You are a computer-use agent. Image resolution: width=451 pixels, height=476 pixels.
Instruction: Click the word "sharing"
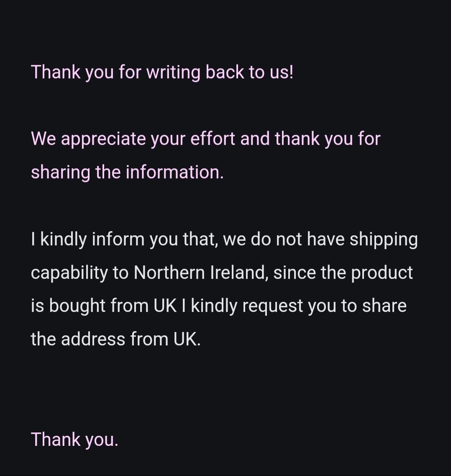pyautogui.click(x=61, y=172)
